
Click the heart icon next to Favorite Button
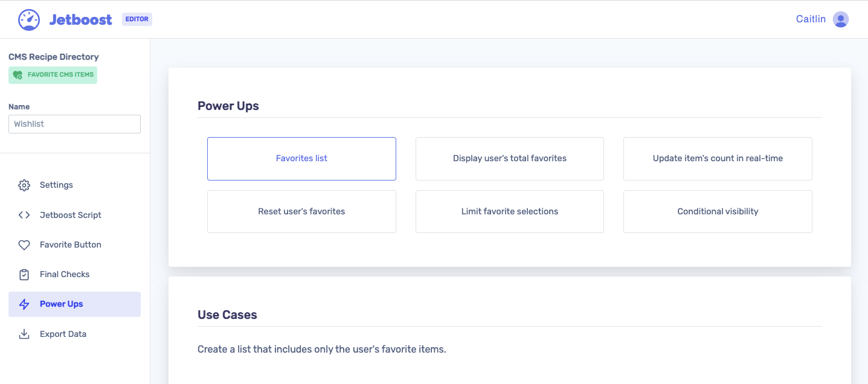click(x=24, y=245)
